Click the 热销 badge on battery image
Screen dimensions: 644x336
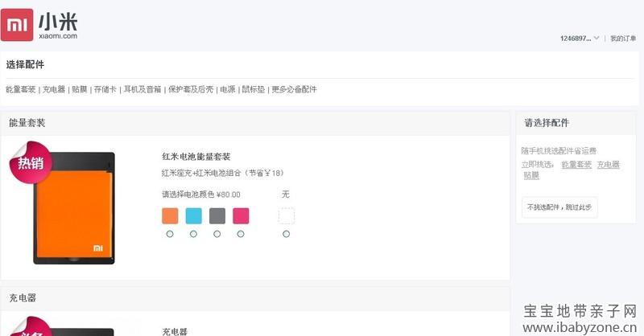[x=31, y=162]
